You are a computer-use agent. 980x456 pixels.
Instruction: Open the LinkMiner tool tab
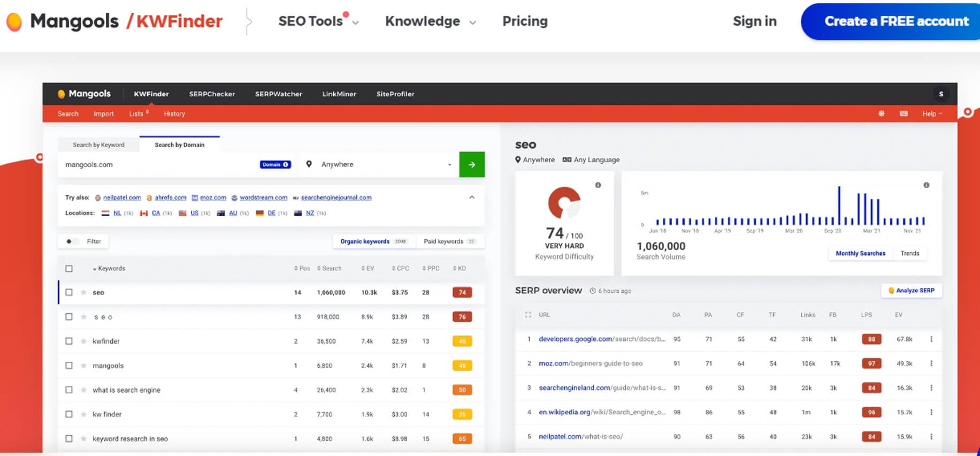pos(339,94)
